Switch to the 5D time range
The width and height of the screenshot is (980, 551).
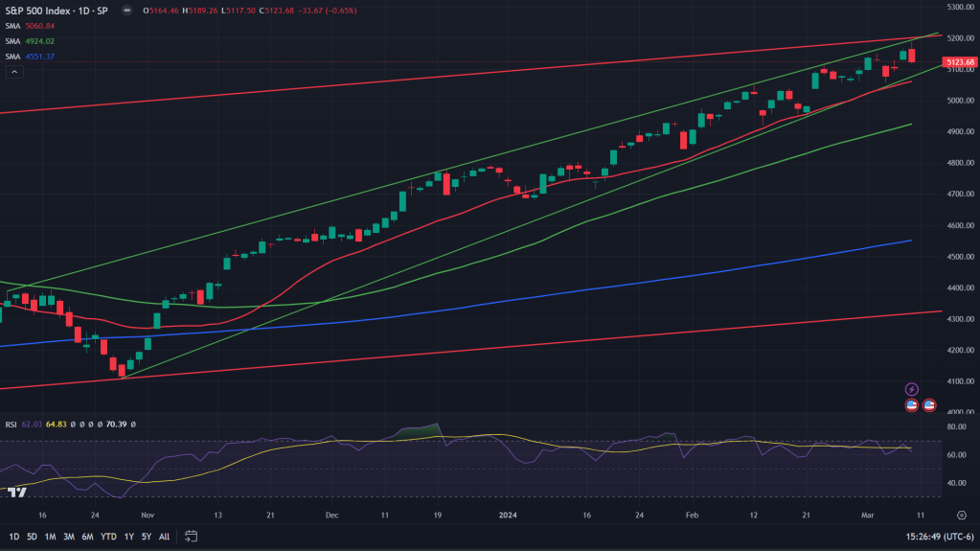coord(32,536)
